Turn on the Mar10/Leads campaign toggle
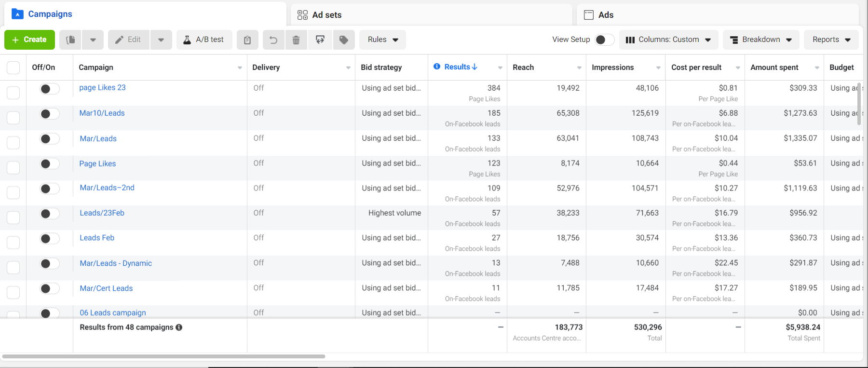868x368 pixels. pyautogui.click(x=49, y=114)
